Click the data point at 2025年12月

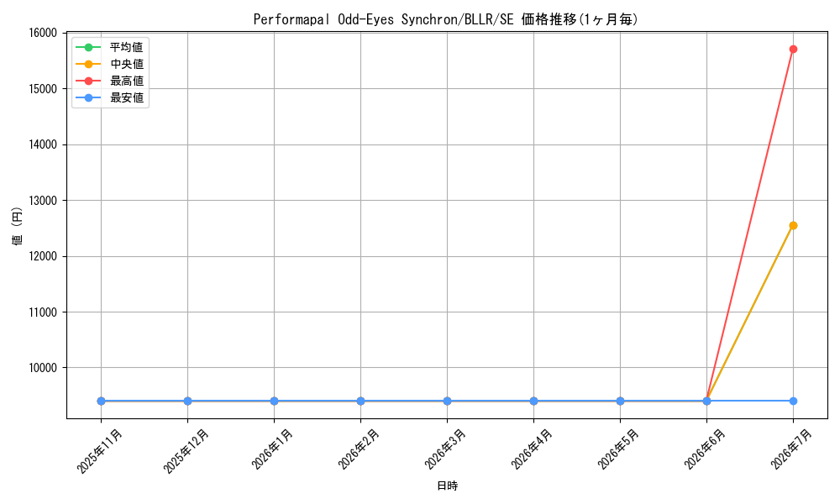187,402
